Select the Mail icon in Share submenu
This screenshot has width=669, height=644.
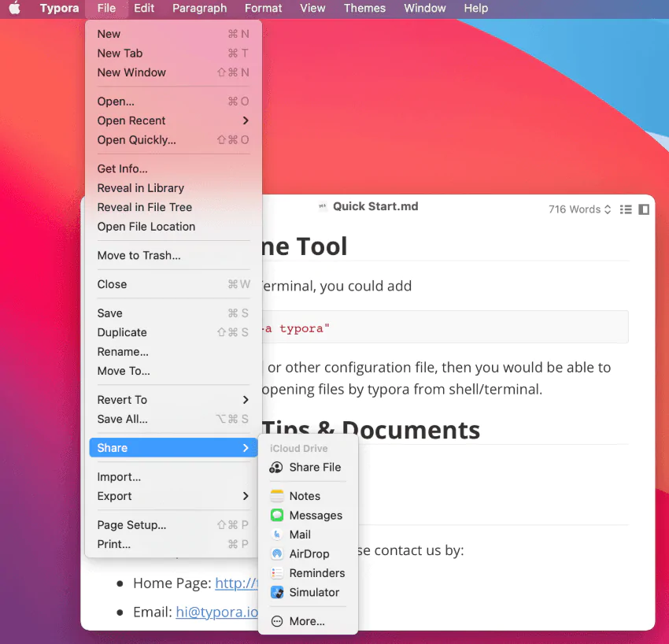click(276, 535)
